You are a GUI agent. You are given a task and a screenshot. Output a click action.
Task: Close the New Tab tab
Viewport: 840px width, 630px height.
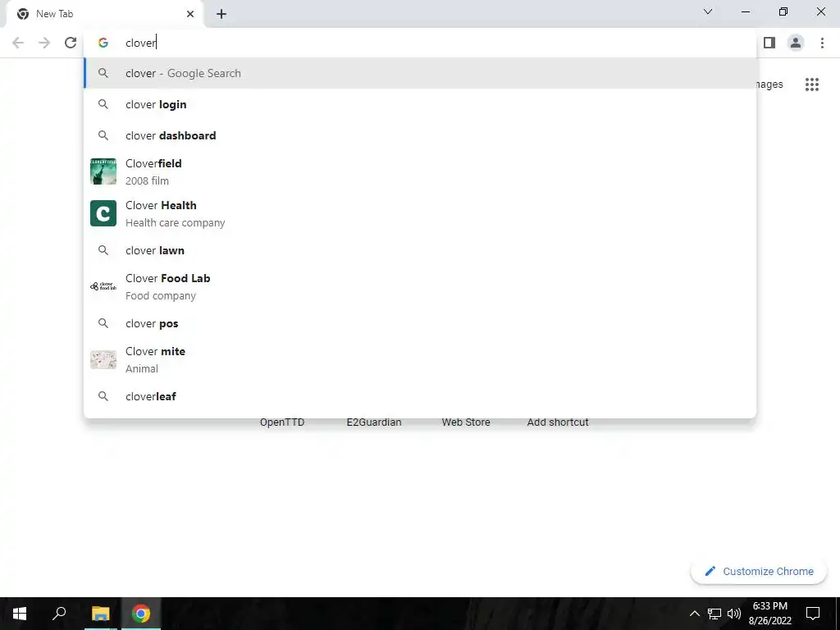[190, 14]
